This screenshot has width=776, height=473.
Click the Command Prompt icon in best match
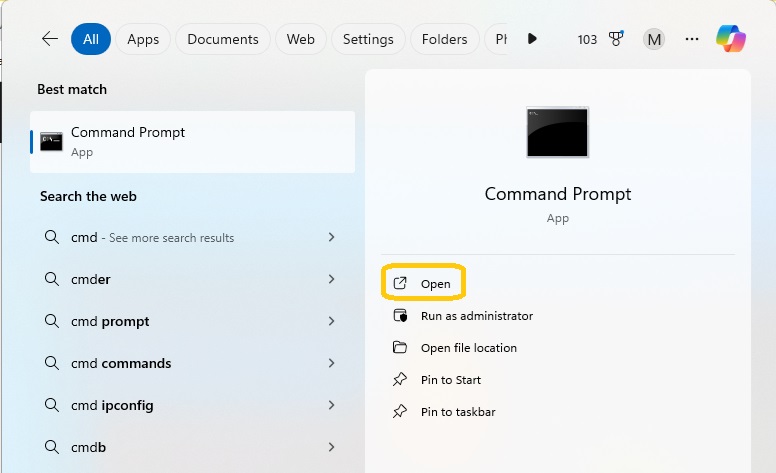(51, 142)
